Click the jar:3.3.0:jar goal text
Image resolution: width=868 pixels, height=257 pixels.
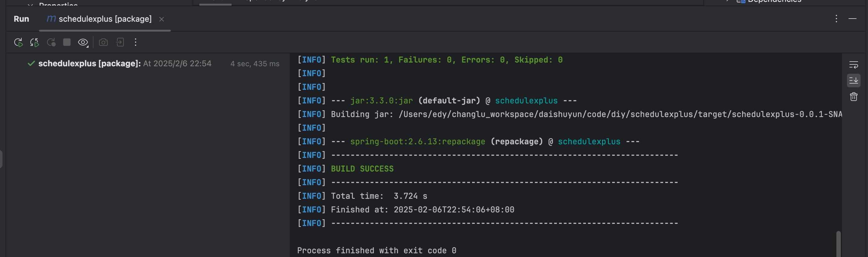click(381, 101)
